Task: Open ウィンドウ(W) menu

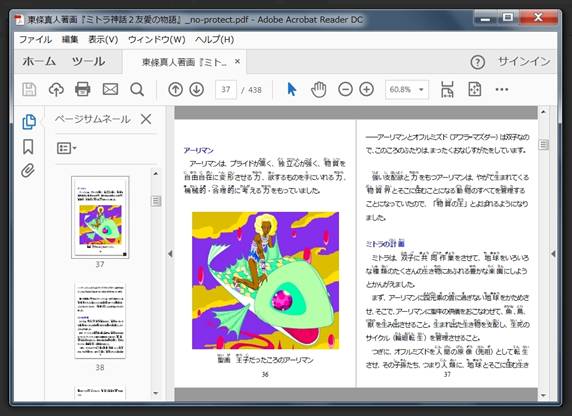Action: (156, 39)
